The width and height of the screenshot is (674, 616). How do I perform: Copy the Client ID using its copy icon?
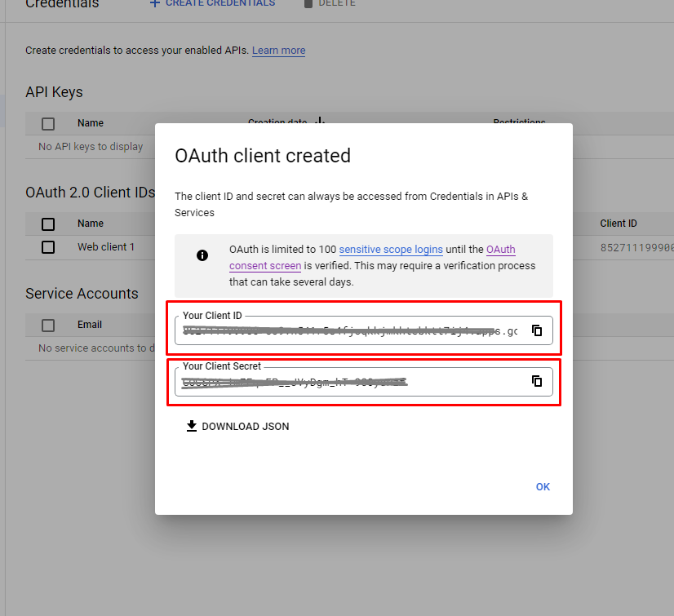point(536,330)
